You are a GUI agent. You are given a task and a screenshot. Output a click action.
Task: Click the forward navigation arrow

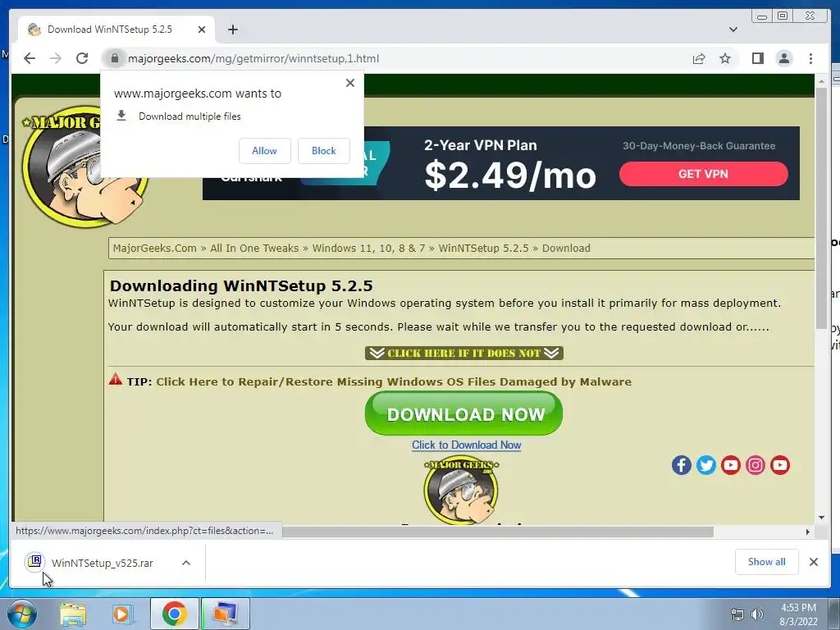pos(56,58)
